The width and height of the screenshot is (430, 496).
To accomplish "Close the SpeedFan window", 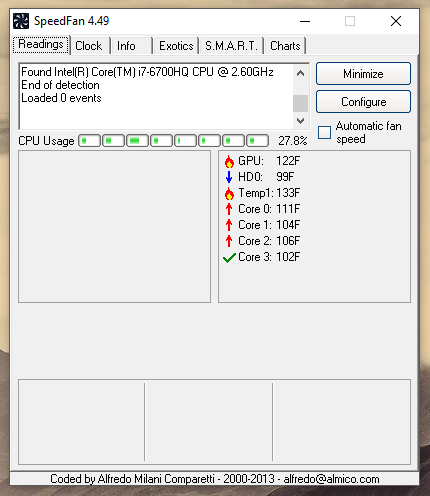I will tap(396, 21).
